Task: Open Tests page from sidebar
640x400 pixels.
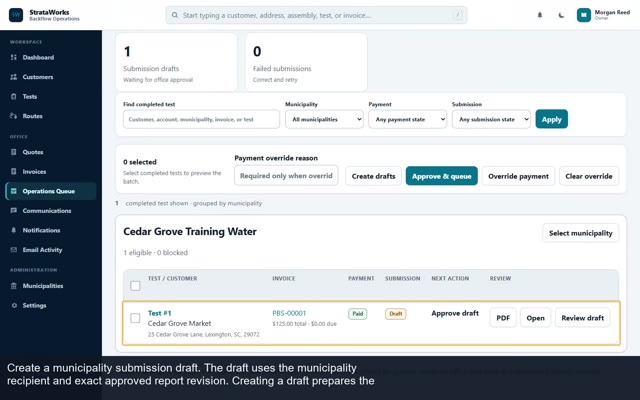Action: (x=51, y=97)
